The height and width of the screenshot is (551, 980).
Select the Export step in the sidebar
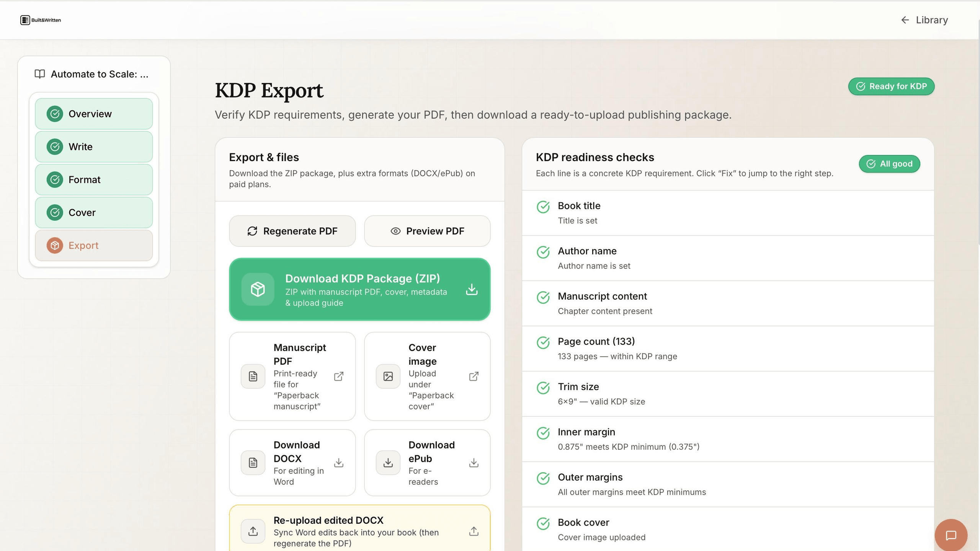[x=94, y=245]
